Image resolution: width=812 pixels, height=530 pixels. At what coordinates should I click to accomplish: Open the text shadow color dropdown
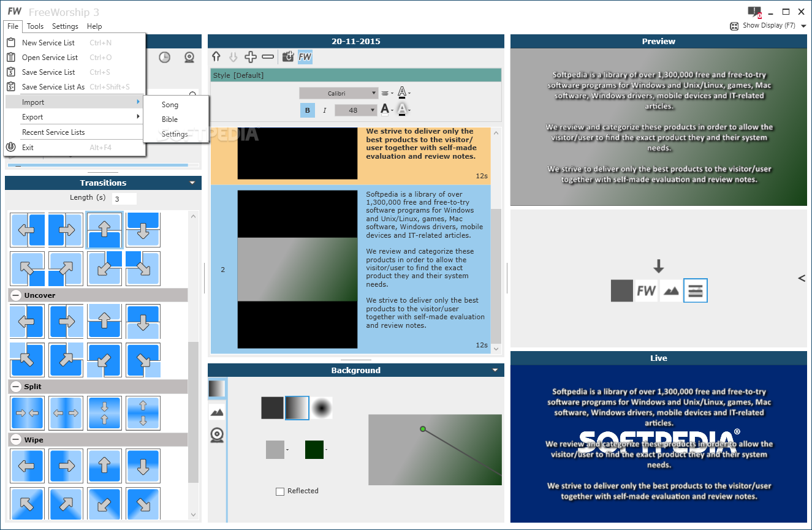pos(403,110)
